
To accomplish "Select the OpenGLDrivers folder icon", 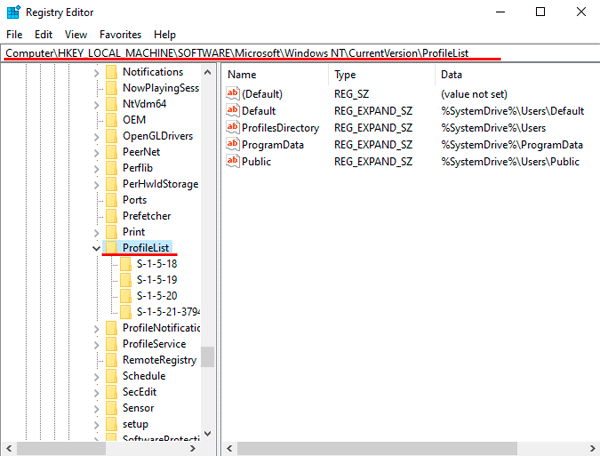I will [111, 136].
